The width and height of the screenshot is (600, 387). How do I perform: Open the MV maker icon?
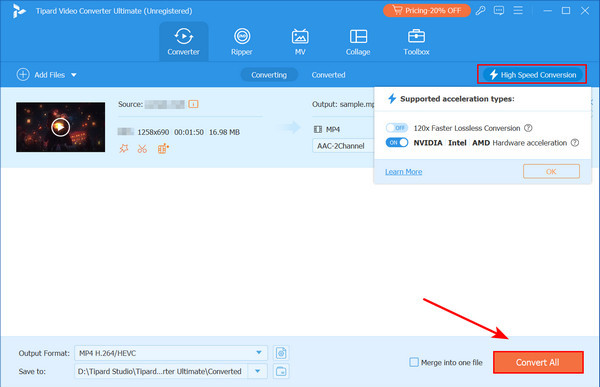[x=300, y=42]
